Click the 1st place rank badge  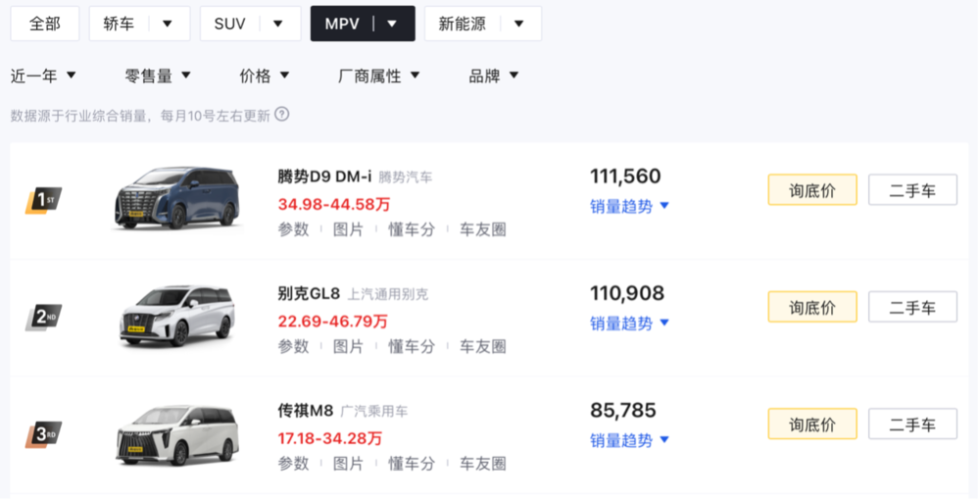pos(43,201)
